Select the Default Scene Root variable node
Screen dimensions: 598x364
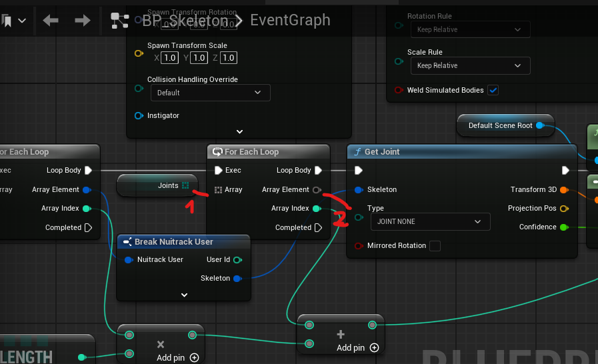[505, 125]
